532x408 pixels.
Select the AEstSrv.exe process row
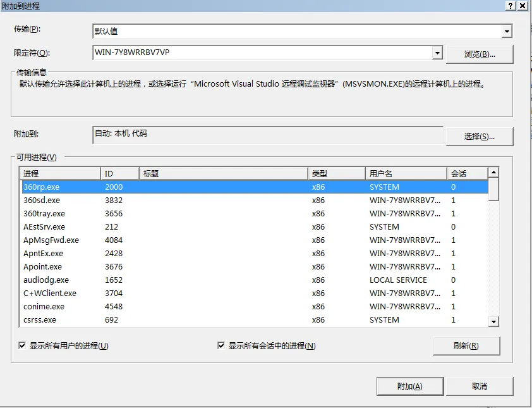pos(255,226)
